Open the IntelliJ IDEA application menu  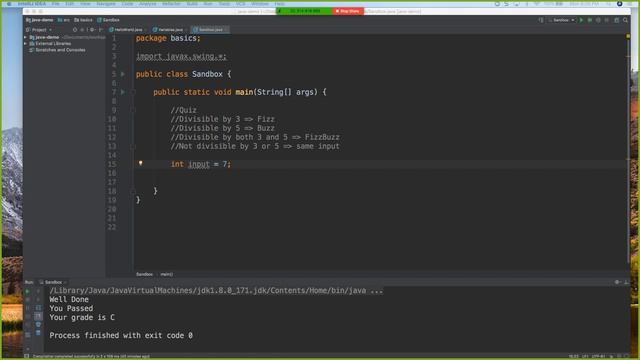[x=32, y=4]
